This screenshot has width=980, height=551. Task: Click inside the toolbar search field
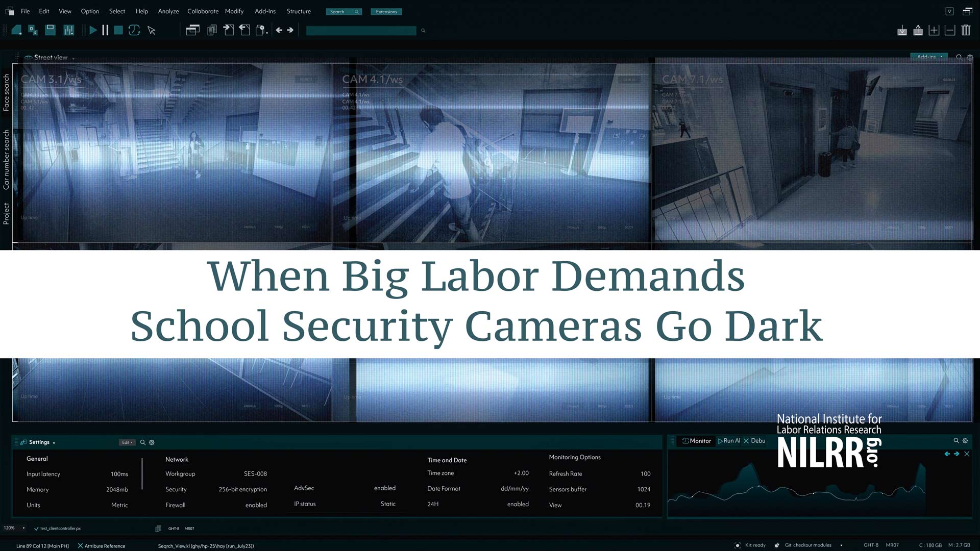point(361,31)
